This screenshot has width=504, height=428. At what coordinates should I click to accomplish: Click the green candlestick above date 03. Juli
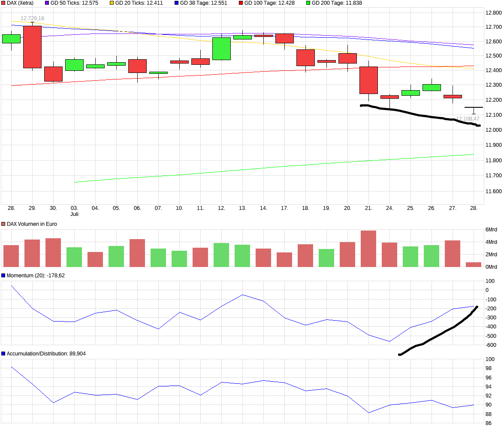[75, 65]
